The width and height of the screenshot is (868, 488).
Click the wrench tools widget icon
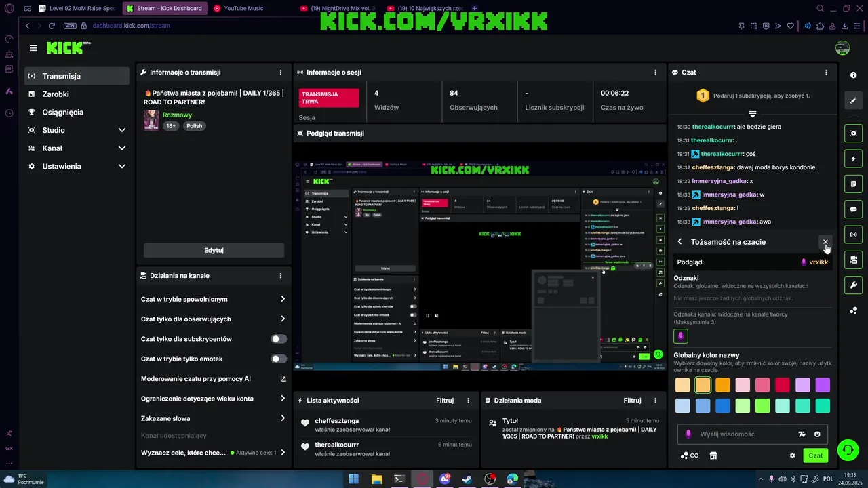[854, 285]
